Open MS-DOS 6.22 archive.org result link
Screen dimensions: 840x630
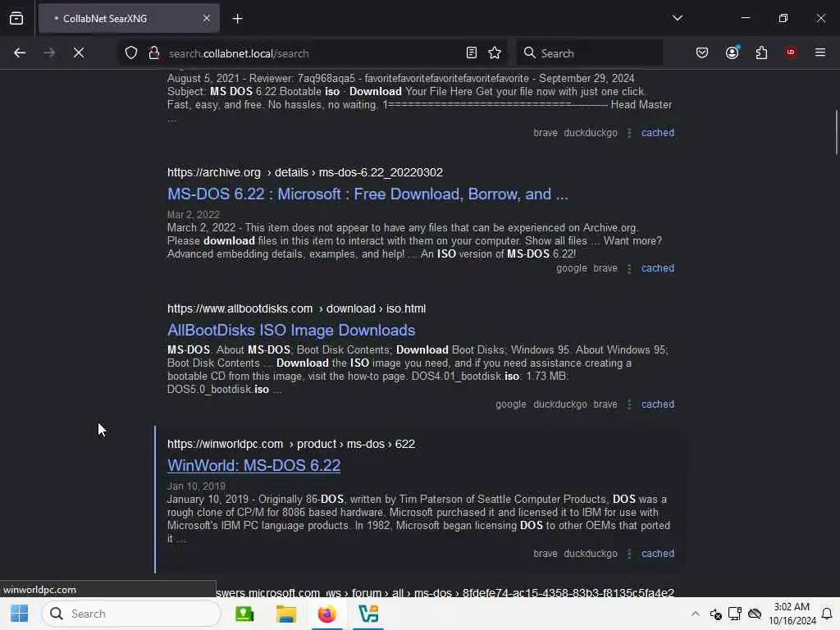(x=367, y=194)
